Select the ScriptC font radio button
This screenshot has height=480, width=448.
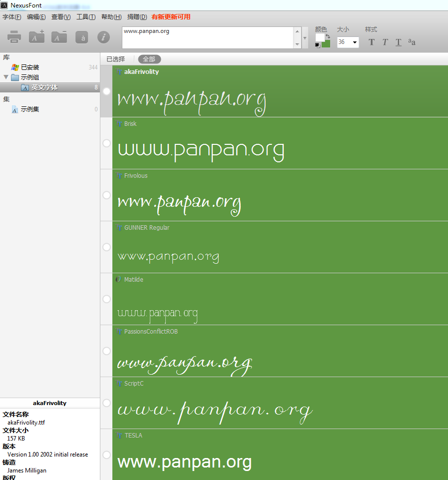pos(106,403)
